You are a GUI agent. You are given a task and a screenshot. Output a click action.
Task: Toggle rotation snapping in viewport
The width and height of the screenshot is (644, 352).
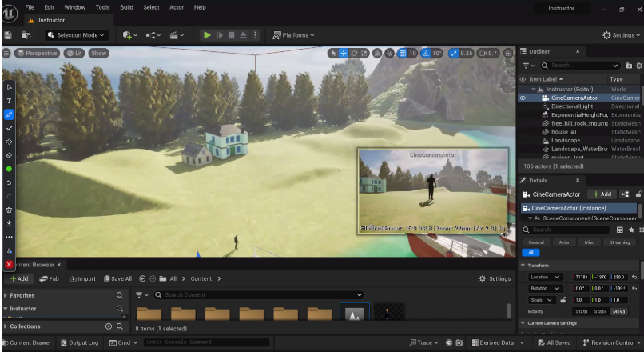[x=427, y=53]
